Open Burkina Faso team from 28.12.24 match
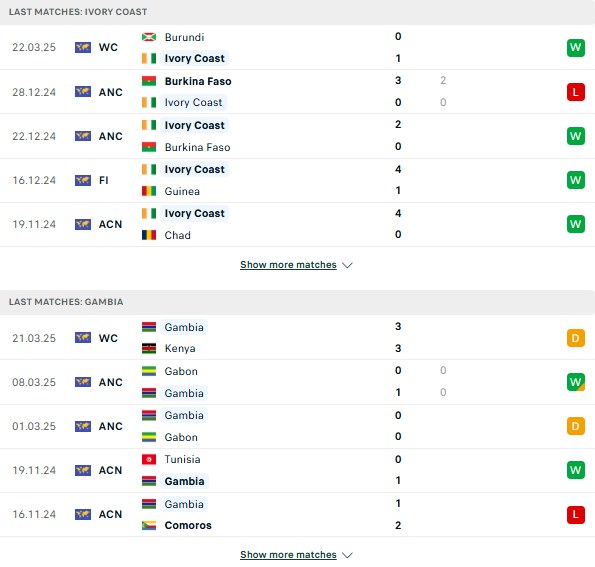 (x=198, y=81)
